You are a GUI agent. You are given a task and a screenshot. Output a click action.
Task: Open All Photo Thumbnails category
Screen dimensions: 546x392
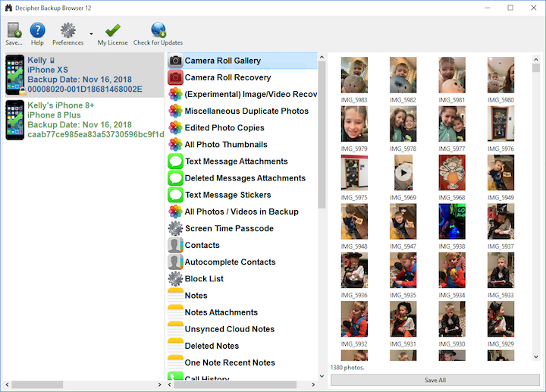225,145
